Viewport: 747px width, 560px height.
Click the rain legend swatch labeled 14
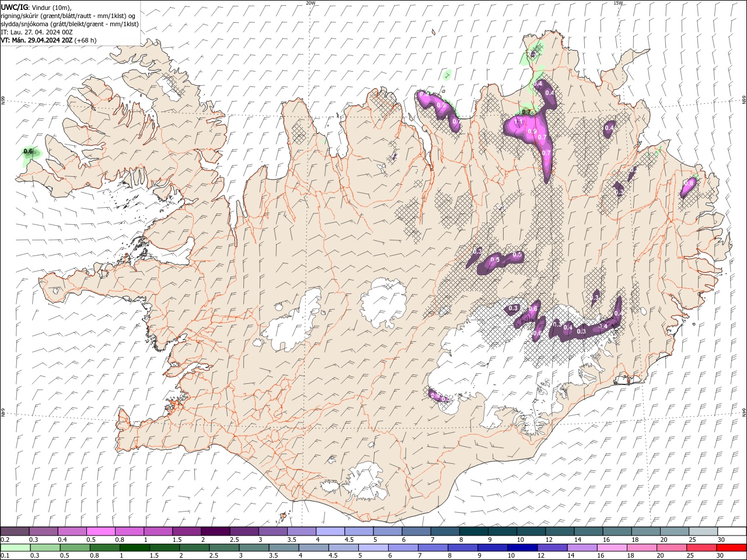click(582, 548)
